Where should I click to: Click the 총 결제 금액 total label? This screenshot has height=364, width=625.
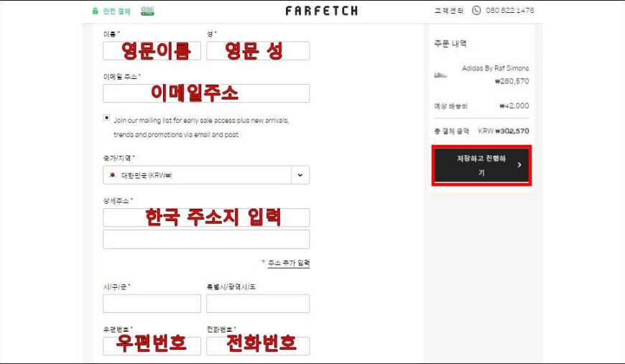[452, 131]
